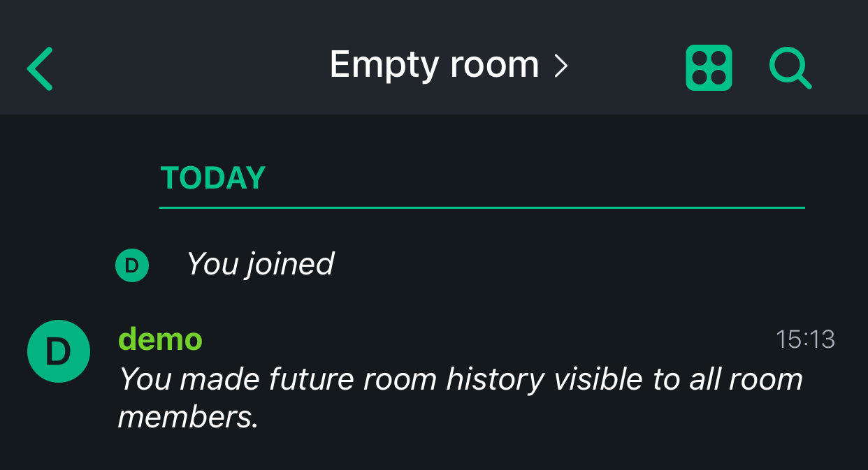Screen dimensions: 868x470
Task: Click the TODAY date header
Action: [213, 178]
